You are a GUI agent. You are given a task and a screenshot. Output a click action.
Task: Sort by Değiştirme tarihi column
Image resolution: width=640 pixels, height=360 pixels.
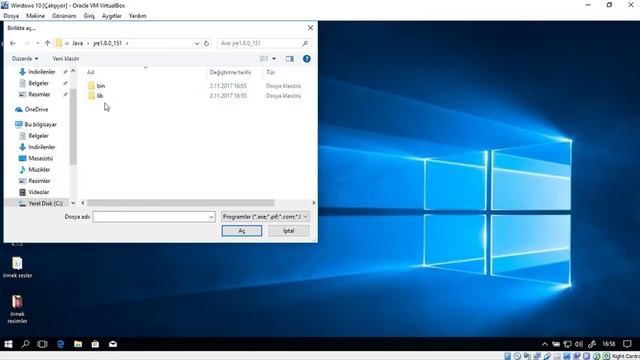pos(230,72)
